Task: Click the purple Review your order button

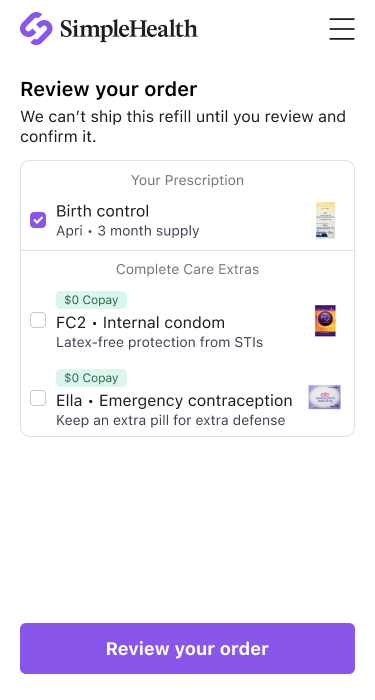Action: point(188,649)
